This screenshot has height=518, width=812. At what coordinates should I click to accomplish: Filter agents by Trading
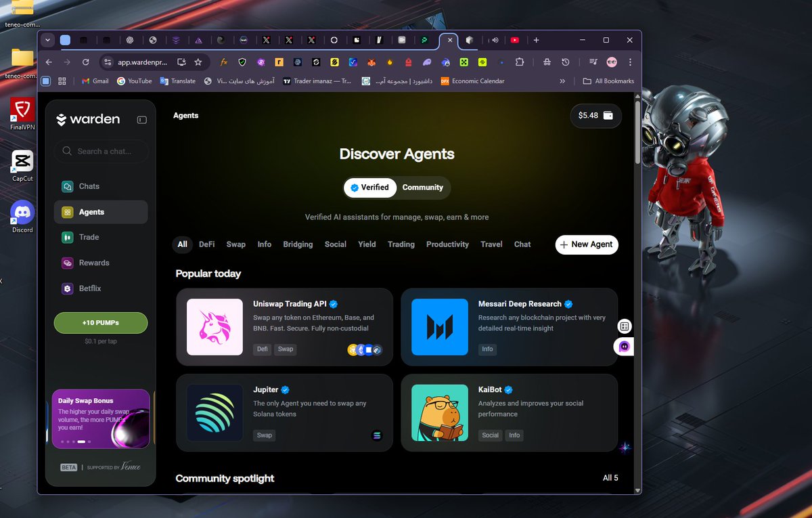click(x=401, y=244)
